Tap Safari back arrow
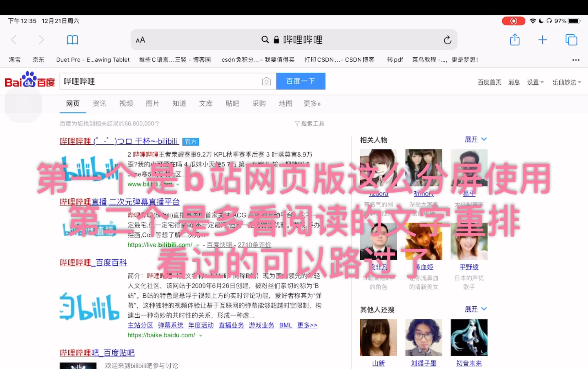The height and width of the screenshot is (369, 588). coord(14,40)
